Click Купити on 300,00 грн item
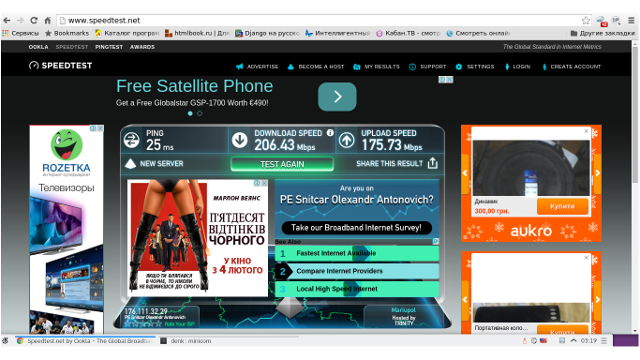This screenshot has width=640, height=360. (x=562, y=206)
